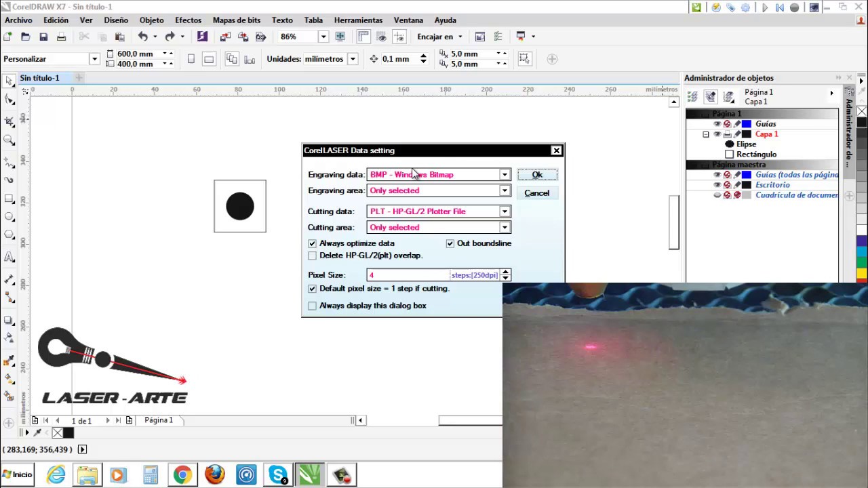Click Cancel in CorelLASER dialog

537,193
